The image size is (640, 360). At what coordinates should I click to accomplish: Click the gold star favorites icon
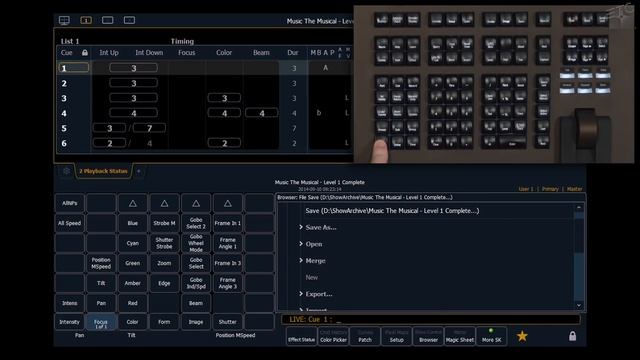522,336
